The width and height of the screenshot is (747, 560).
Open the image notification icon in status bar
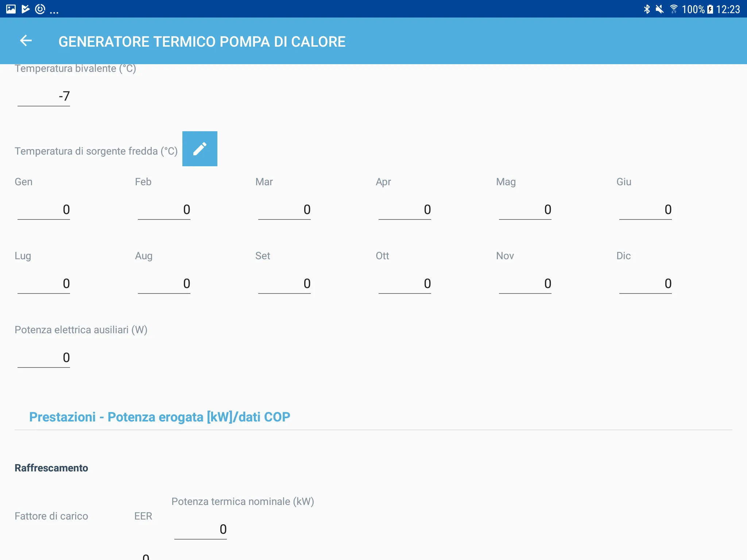pyautogui.click(x=11, y=9)
